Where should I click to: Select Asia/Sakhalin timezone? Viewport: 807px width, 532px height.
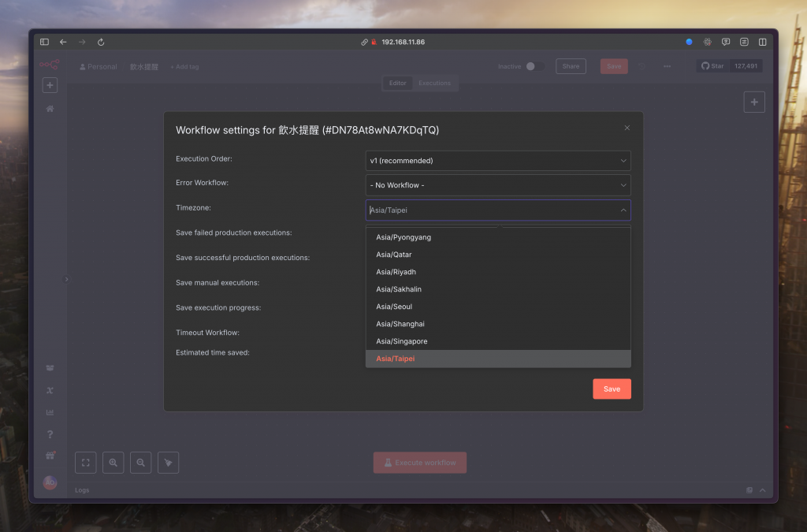(498, 289)
